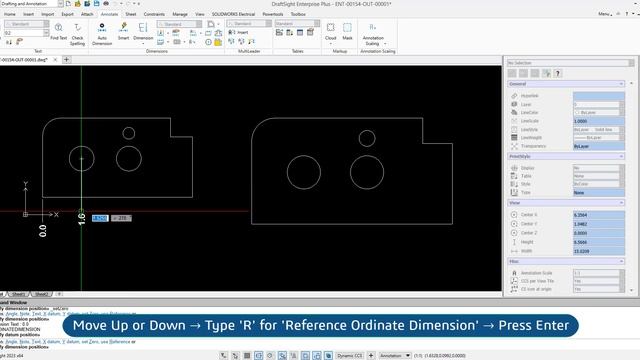Open the Powertools ribbon tab
640x360 pixels.
[x=273, y=14]
